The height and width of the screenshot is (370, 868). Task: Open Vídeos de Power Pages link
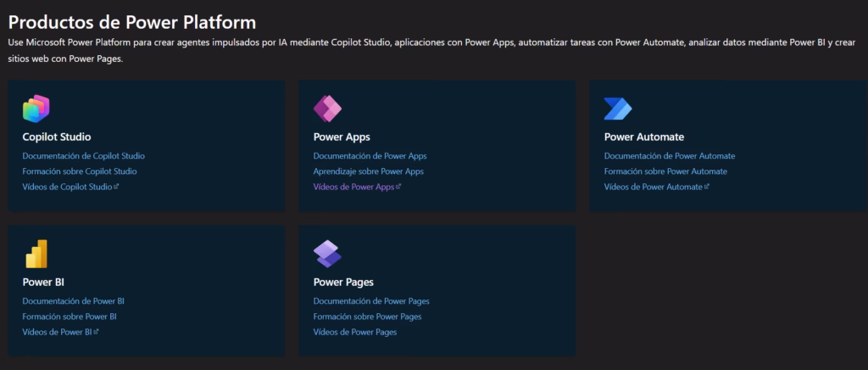[355, 332]
